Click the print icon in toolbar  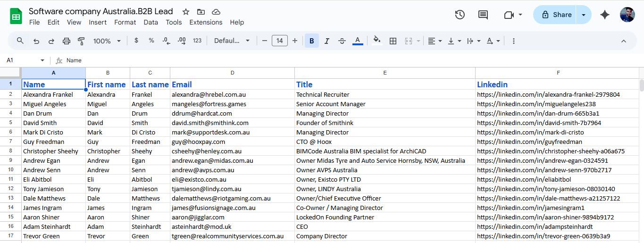click(x=67, y=41)
